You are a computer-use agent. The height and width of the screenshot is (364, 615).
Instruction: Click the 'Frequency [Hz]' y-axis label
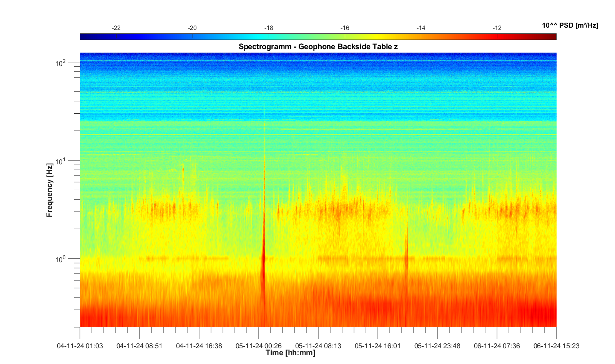[49, 190]
